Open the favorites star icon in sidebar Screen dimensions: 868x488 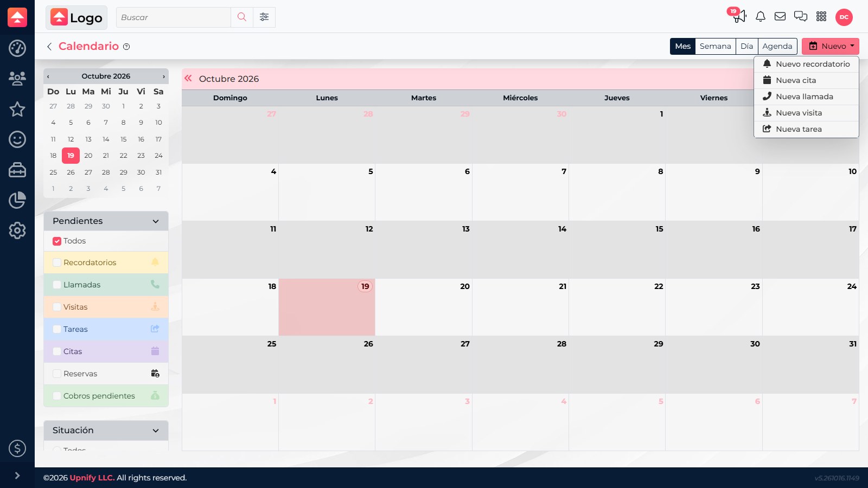[x=17, y=109]
